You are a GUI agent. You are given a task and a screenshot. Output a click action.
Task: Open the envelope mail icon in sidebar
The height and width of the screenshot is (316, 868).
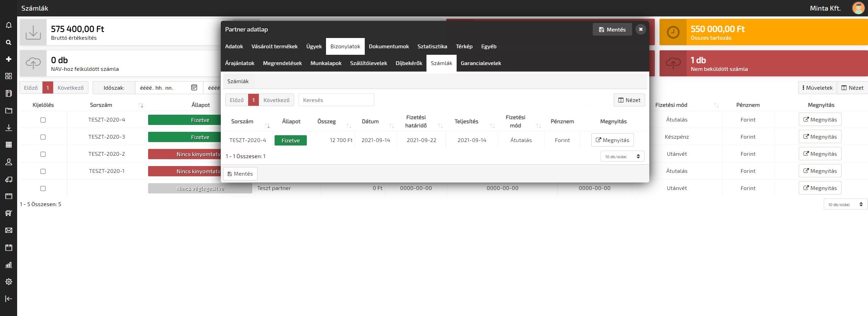point(9,230)
